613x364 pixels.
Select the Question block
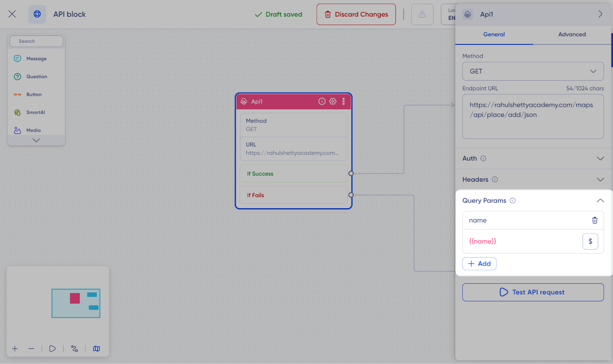[36, 77]
